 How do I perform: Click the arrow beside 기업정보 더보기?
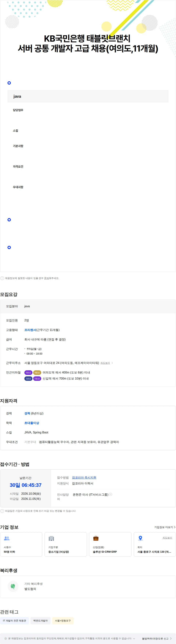click(x=175, y=527)
